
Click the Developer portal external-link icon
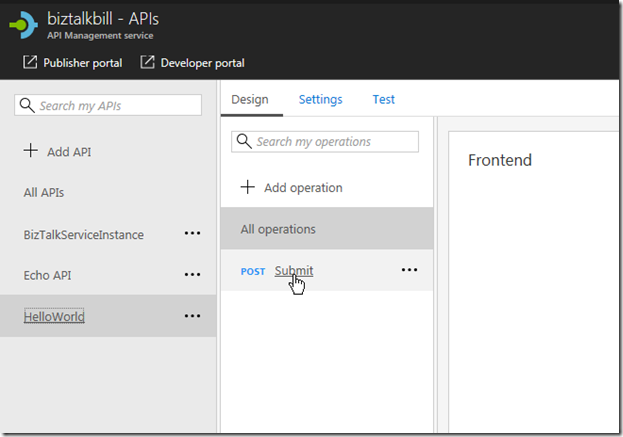pyautogui.click(x=147, y=62)
